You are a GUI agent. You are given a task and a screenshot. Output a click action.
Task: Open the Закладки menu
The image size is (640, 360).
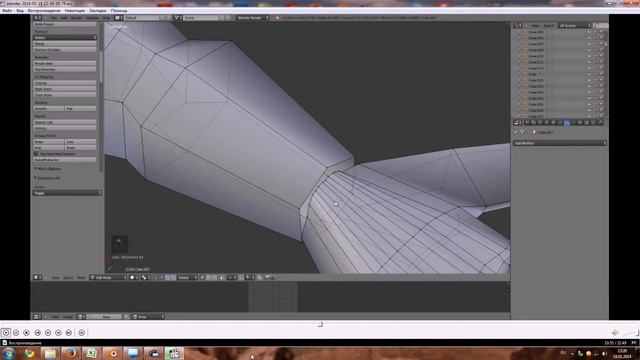(x=98, y=11)
